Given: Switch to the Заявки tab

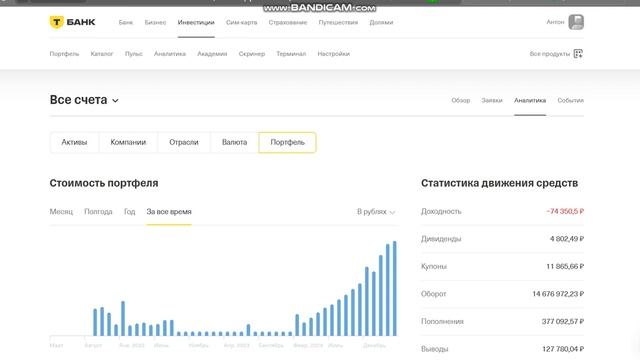Looking at the screenshot, I should point(492,100).
